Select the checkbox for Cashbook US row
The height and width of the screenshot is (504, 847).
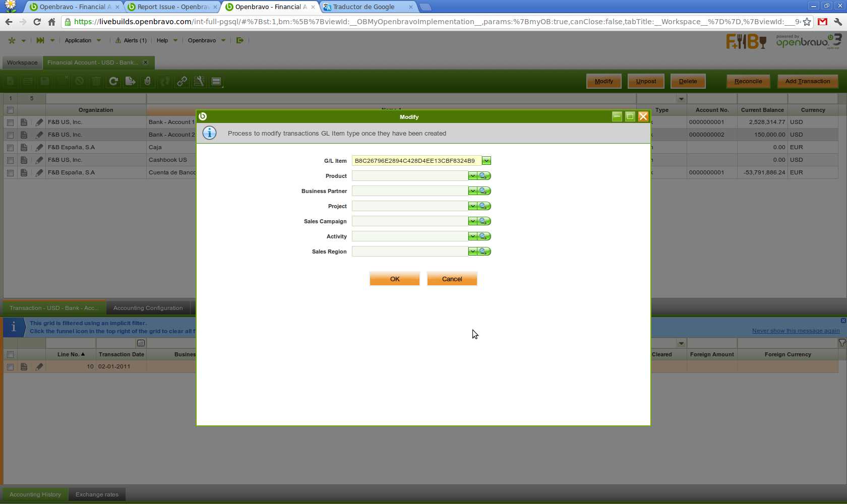coord(10,160)
